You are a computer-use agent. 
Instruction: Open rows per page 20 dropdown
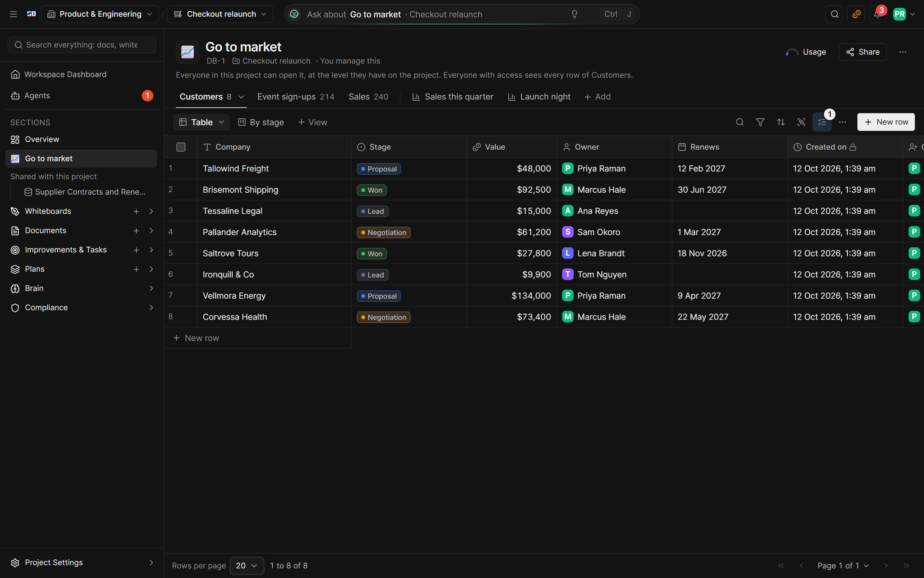coord(247,565)
